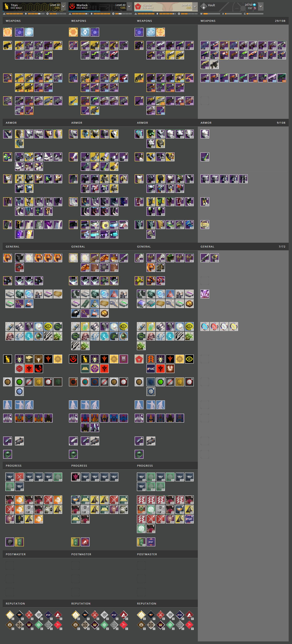Select the Warlock's equipped orange Sunsinger subclass
The height and width of the screenshot is (644, 292).
point(73,32)
